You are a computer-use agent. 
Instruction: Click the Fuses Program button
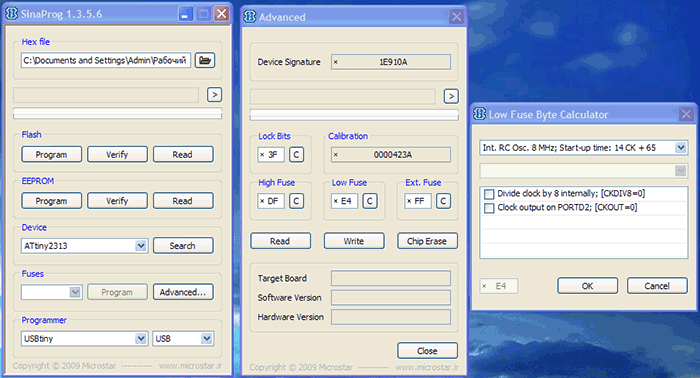(117, 292)
